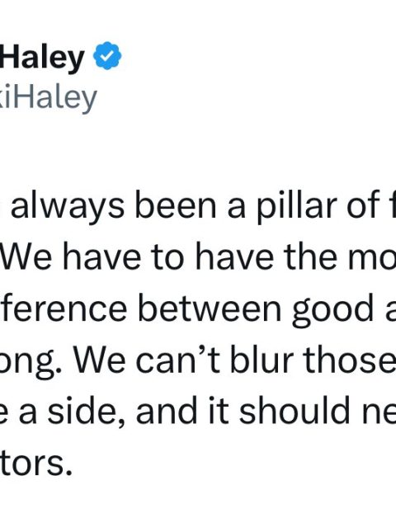The image size is (396, 532).
Task: Open the gray iHaley username handle
Action: (x=49, y=99)
